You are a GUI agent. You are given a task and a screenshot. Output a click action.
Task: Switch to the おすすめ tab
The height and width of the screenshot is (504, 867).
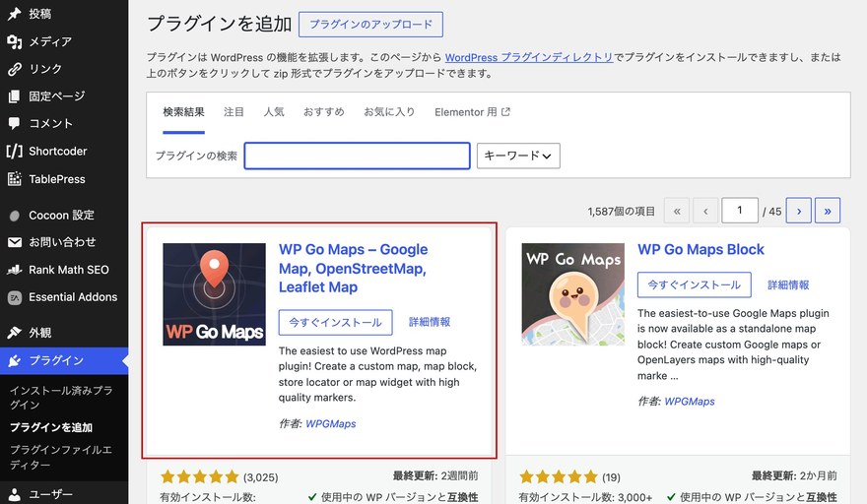[323, 112]
